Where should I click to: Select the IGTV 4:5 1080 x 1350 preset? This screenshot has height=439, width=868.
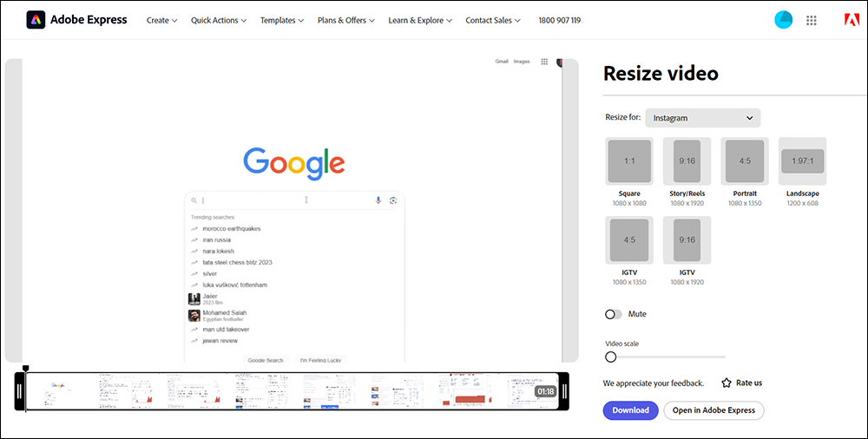(629, 239)
